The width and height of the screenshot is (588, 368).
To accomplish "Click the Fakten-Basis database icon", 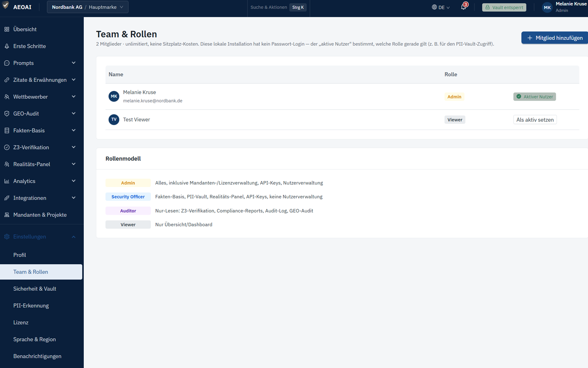I will [x=7, y=130].
